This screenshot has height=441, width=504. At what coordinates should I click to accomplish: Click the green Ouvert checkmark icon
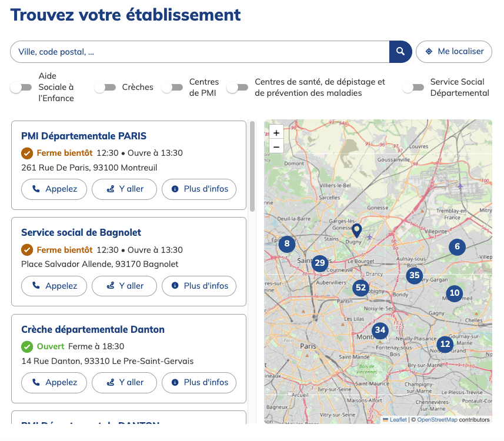coord(27,347)
